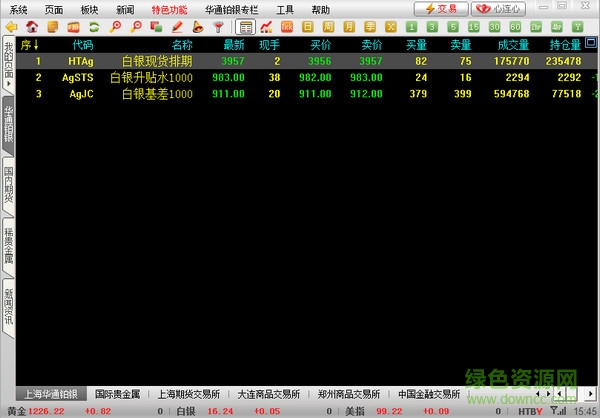Switch to 上海华通铂银 bottom tab

point(51,394)
